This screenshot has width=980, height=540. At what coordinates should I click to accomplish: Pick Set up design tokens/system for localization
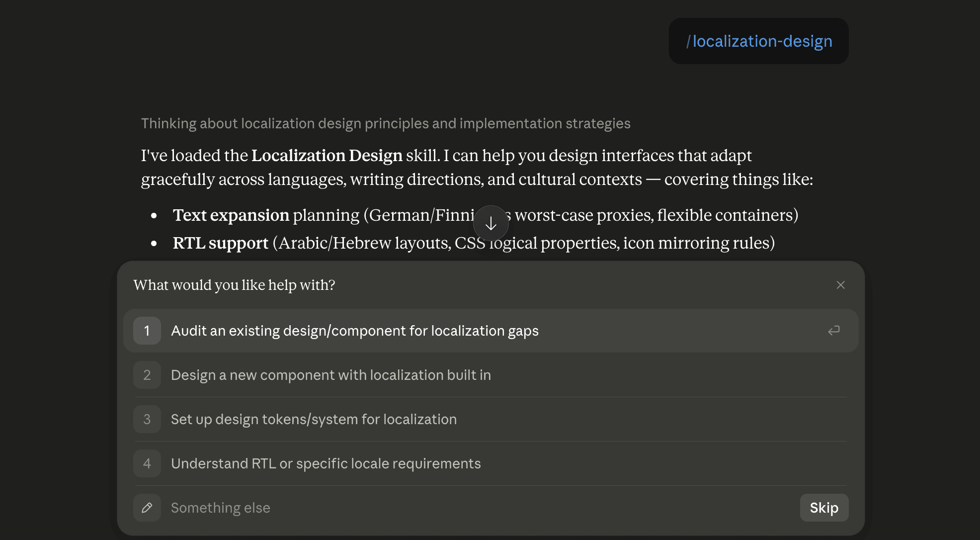tap(491, 419)
